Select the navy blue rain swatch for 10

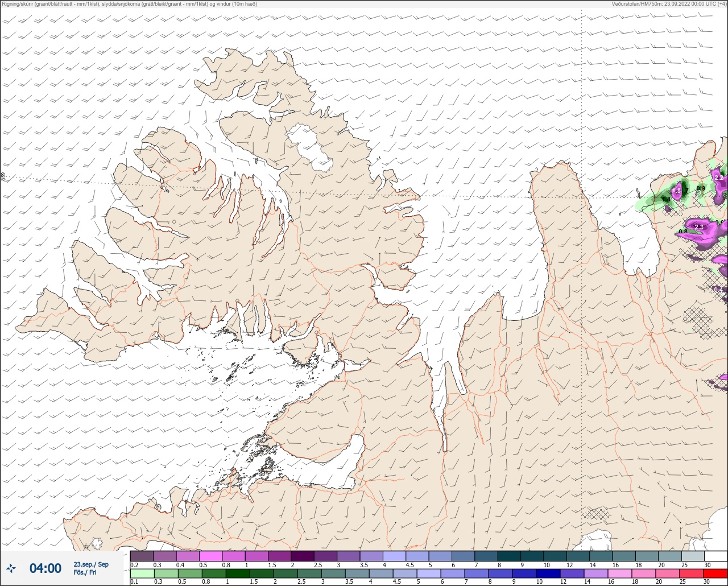(548, 573)
